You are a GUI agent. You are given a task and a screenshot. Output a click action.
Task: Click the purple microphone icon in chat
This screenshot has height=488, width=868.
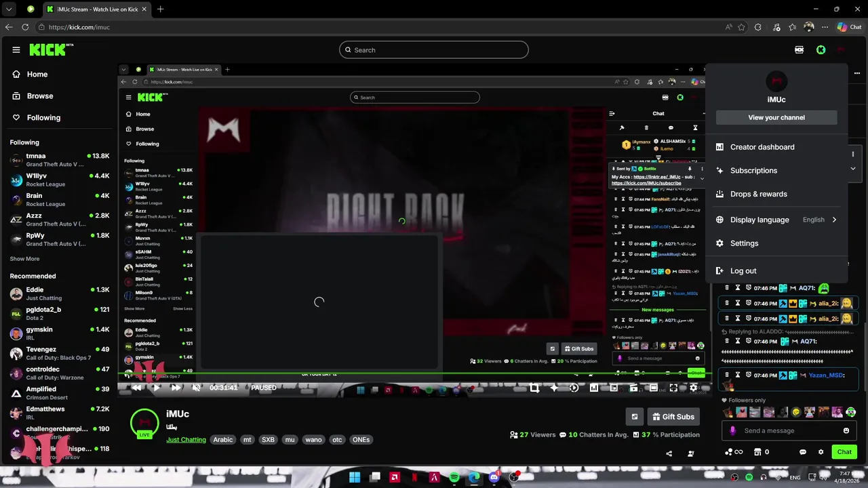click(x=732, y=430)
